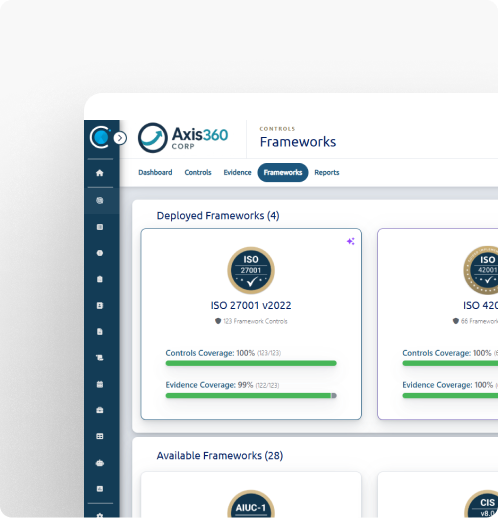Select the active Frameworks tab

click(283, 172)
